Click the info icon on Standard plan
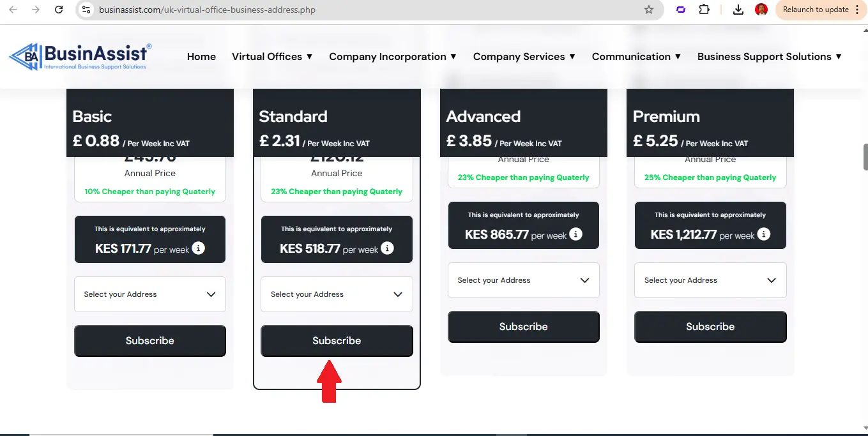Image resolution: width=868 pixels, height=436 pixels. click(387, 248)
